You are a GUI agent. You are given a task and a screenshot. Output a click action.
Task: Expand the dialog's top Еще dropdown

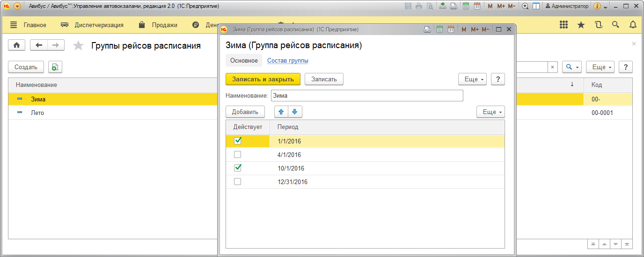473,79
